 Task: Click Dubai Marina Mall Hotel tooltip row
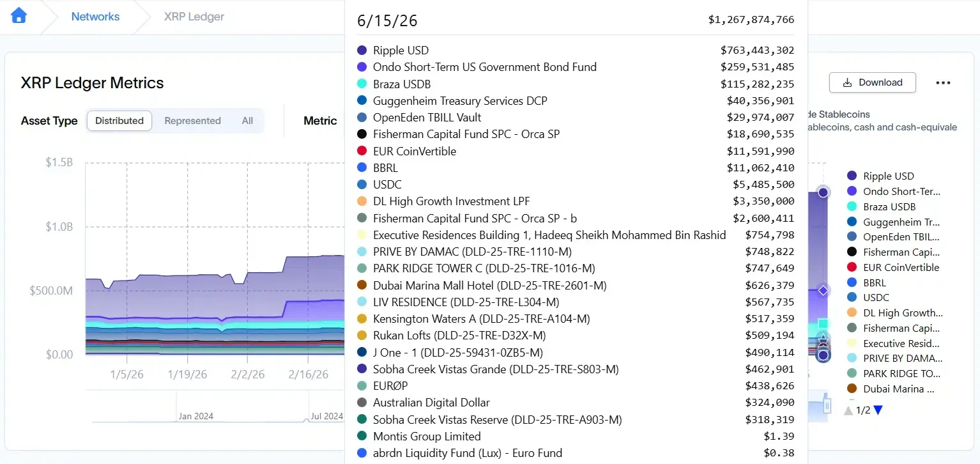point(576,286)
